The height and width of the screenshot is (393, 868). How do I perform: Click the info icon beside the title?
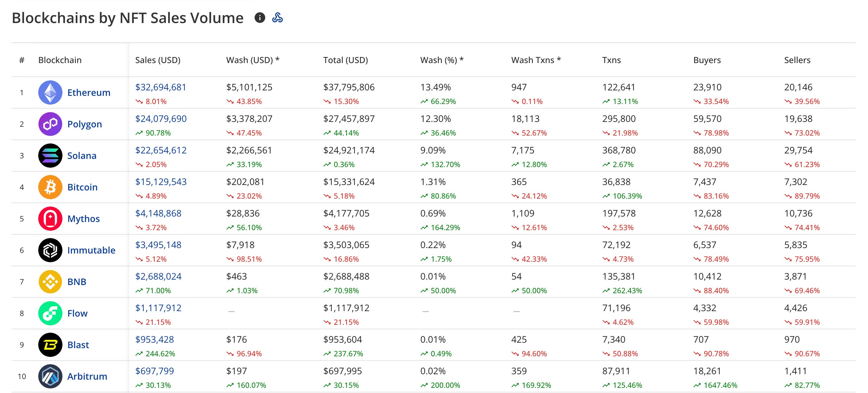[x=259, y=18]
